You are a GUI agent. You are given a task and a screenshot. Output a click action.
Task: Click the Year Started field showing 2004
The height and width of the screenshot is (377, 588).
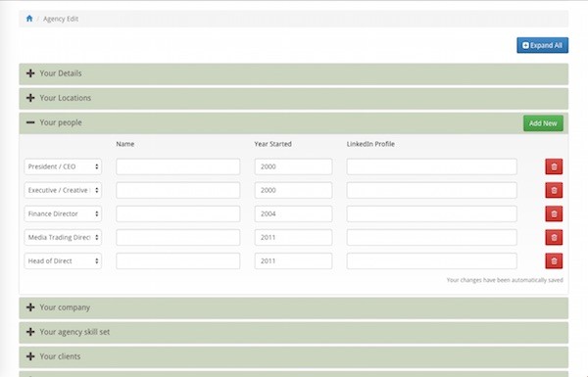click(293, 214)
